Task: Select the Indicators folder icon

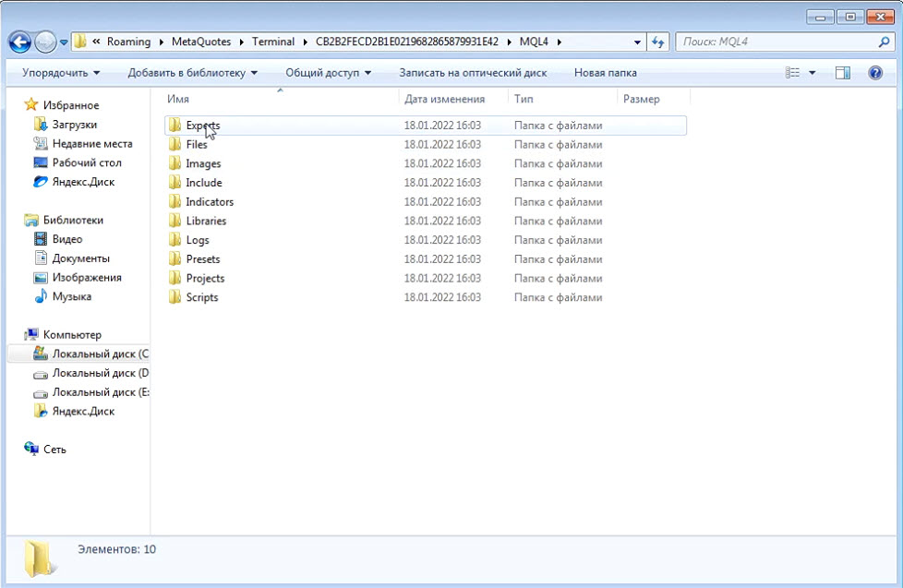Action: tap(175, 202)
